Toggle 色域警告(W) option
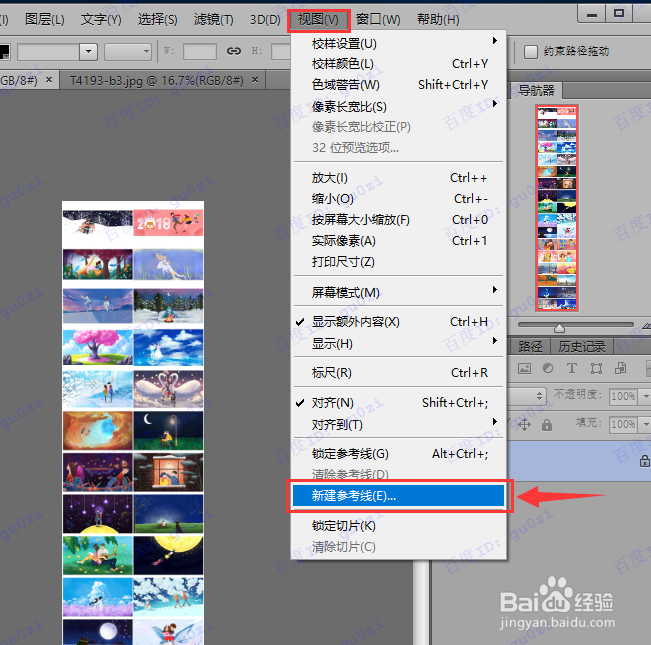 399,85
